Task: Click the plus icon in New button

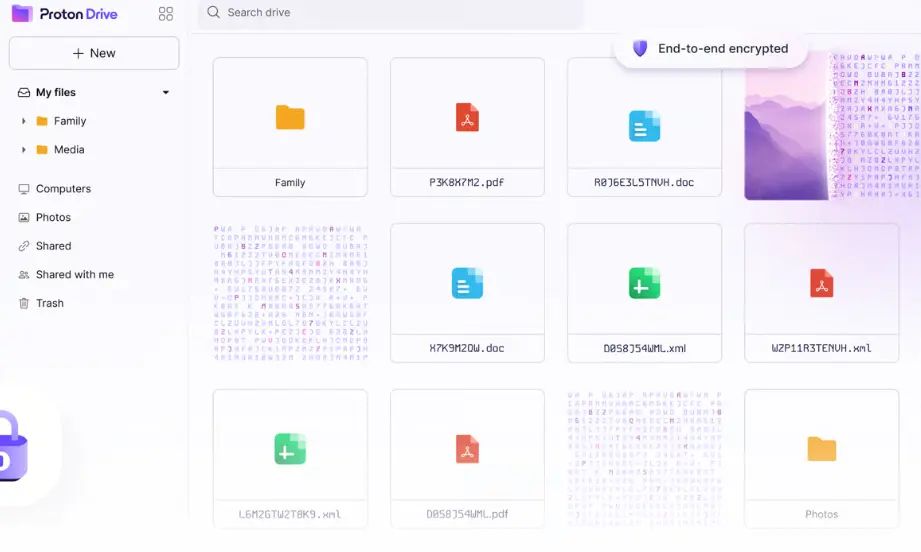Action: 78,53
